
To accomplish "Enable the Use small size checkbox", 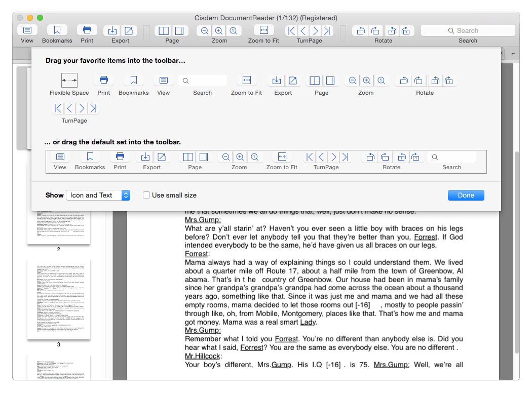I will (146, 195).
